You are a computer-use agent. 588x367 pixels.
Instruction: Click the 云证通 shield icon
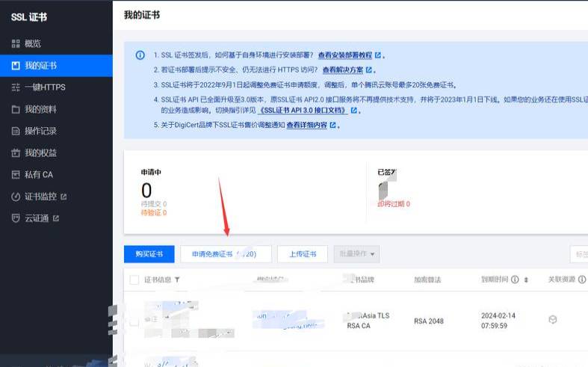click(16, 218)
